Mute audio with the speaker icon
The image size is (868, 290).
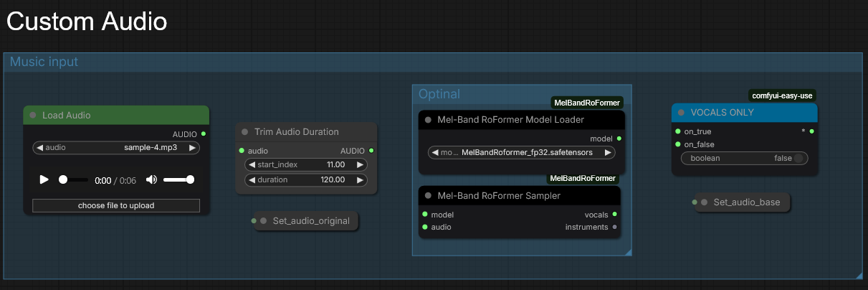pyautogui.click(x=151, y=179)
